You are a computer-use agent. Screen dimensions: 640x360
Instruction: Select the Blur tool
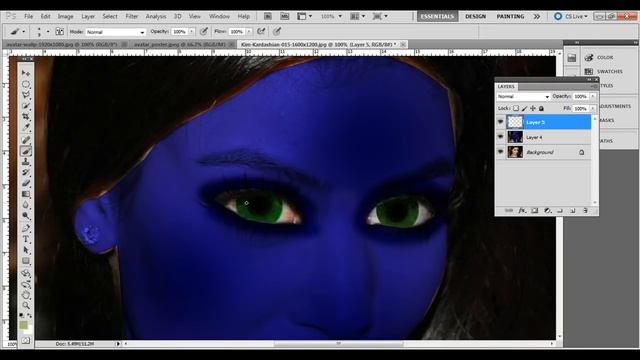[26, 205]
